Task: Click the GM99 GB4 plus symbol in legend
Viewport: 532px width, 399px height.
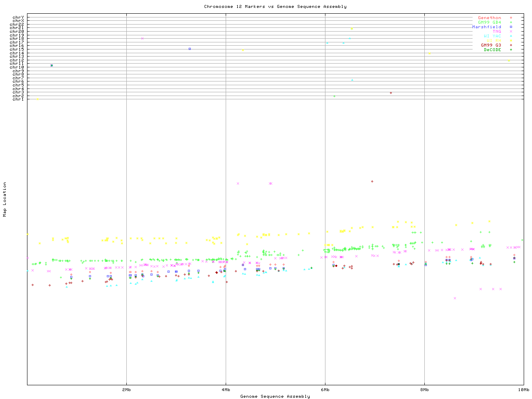Action: point(511,22)
